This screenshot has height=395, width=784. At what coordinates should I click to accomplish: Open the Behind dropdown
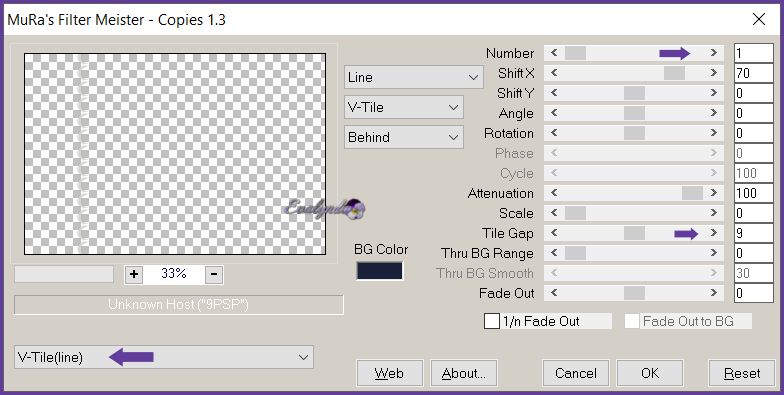coord(404,138)
